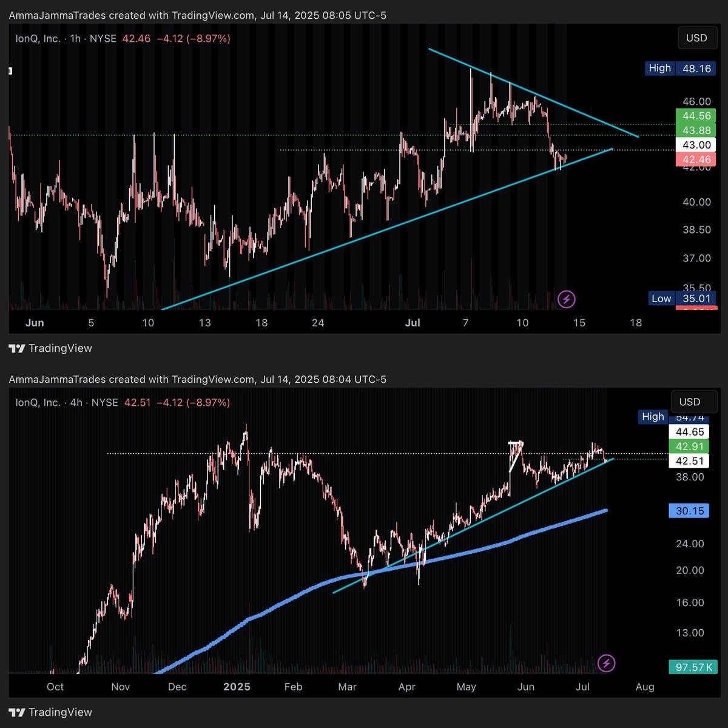This screenshot has width=728, height=728.
Task: Click the blue 30.15 moving average tag
Action: pos(689,511)
